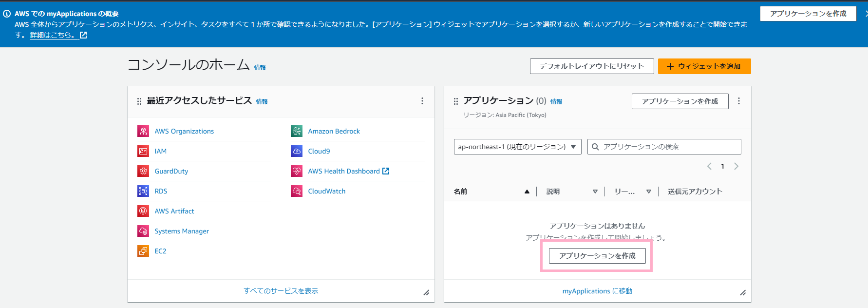868x308 pixels.
Task: Click the AWS Artifact service icon
Action: [143, 211]
